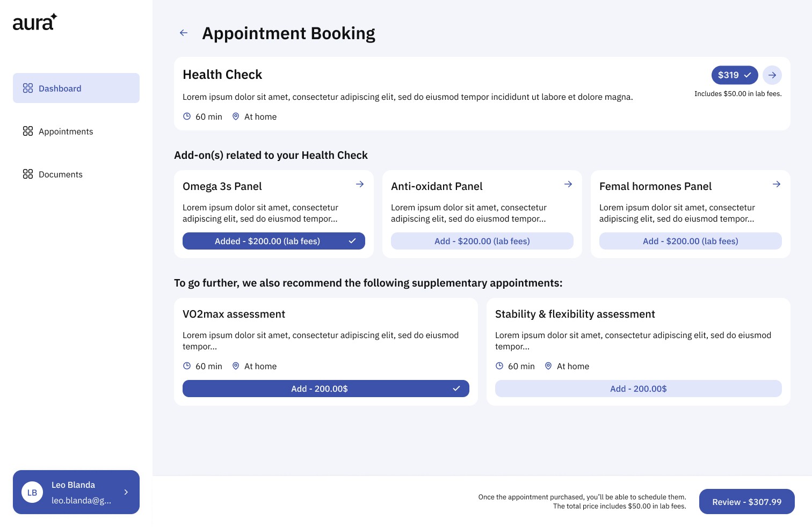The image size is (812, 527).
Task: Open Omega 3s Panel details arrow
Action: (x=360, y=185)
